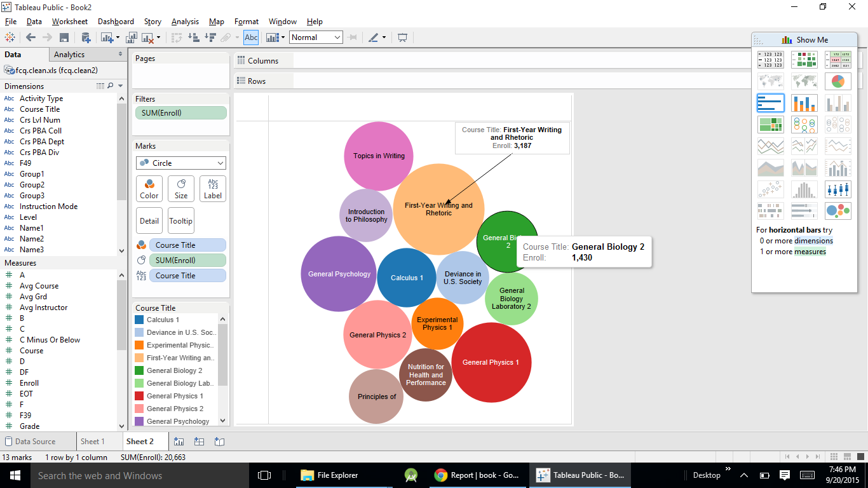Screen dimensions: 868x488
Task: Click the Show Me panel header
Action: (x=804, y=39)
